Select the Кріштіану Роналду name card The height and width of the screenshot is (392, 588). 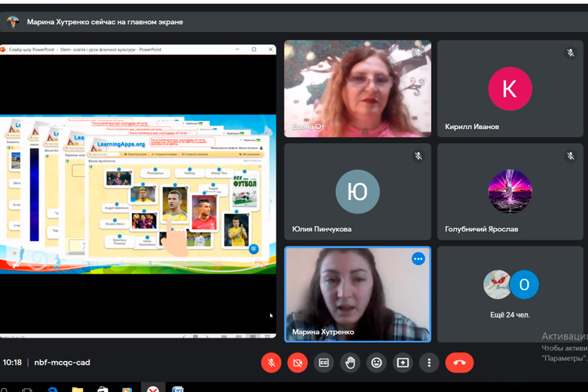120,241
